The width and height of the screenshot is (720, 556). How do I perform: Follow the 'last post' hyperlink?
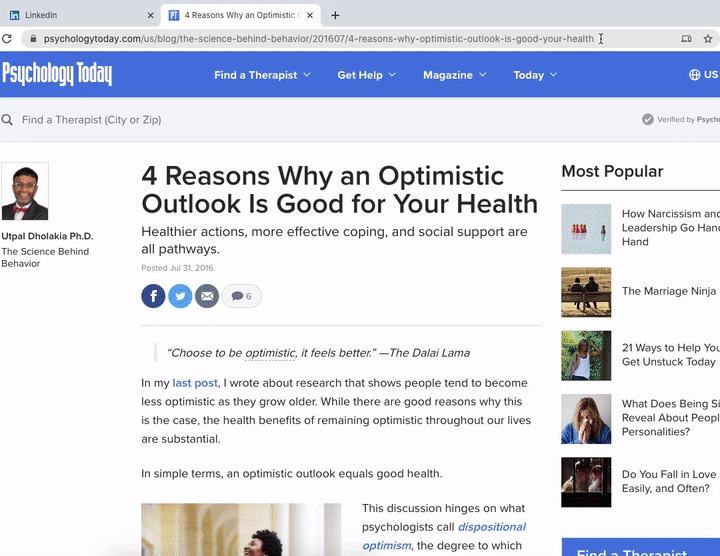point(196,383)
